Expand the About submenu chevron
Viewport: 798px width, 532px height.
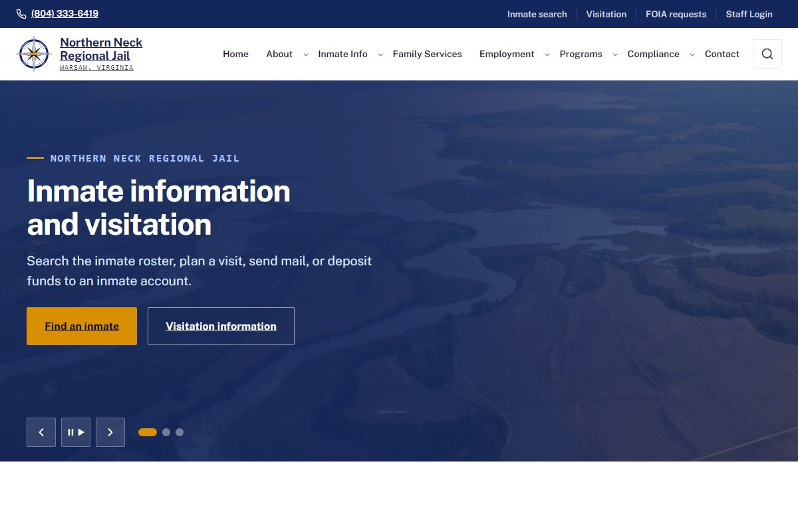pos(306,55)
